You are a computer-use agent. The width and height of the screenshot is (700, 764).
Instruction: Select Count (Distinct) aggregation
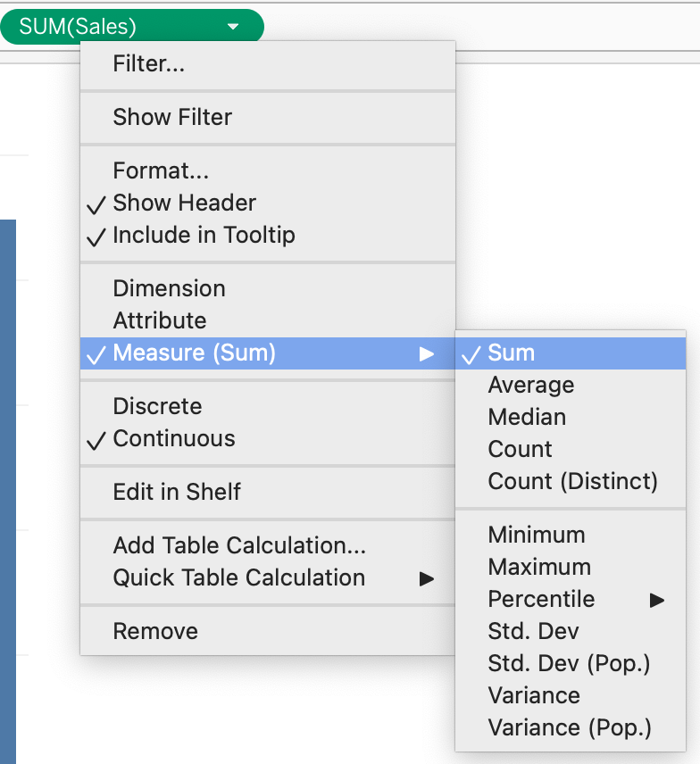572,481
